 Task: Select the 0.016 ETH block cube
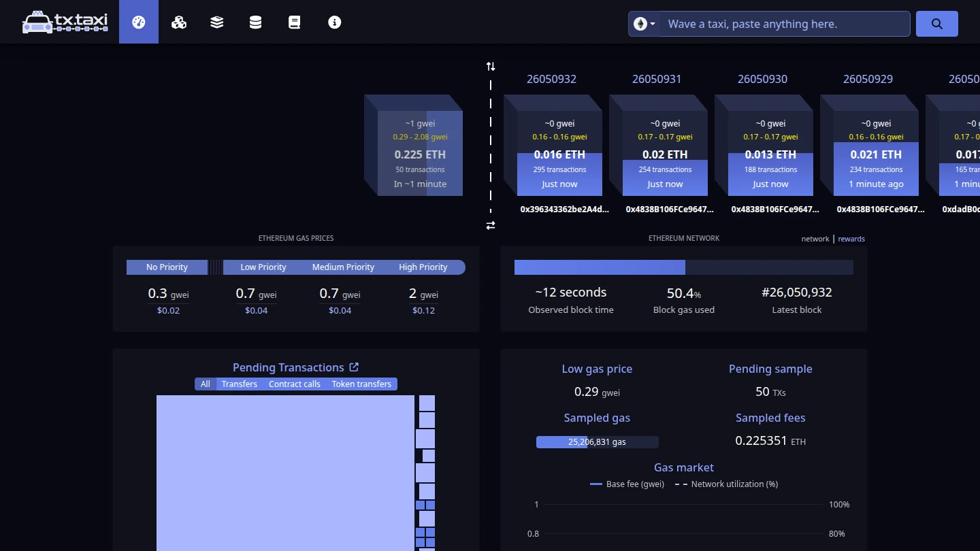click(x=553, y=146)
